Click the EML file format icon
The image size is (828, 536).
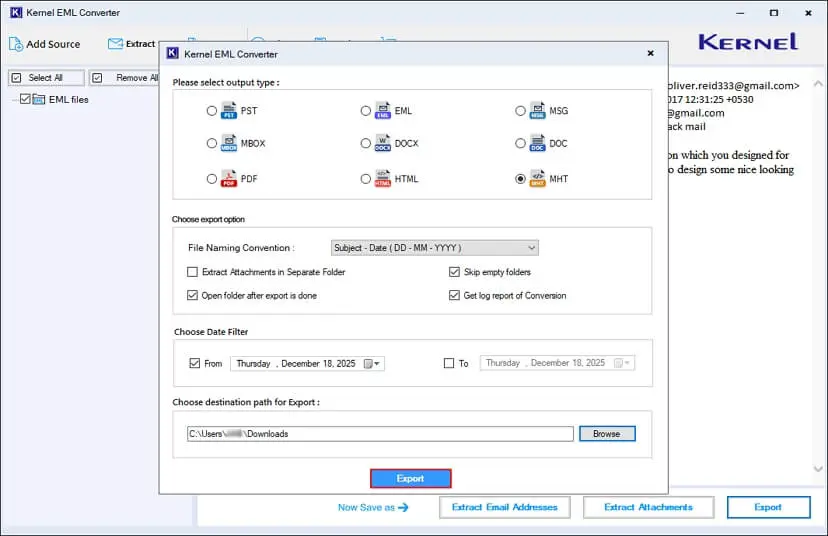pos(383,110)
